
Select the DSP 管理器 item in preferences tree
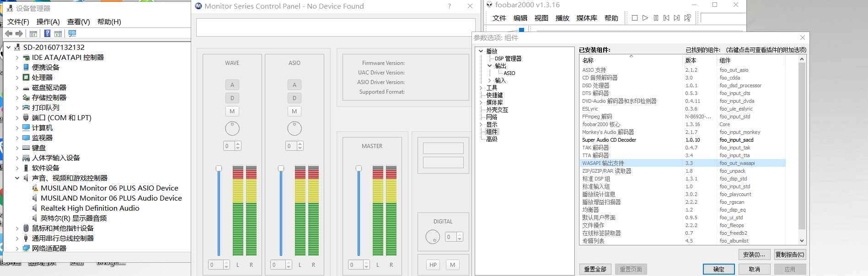508,58
